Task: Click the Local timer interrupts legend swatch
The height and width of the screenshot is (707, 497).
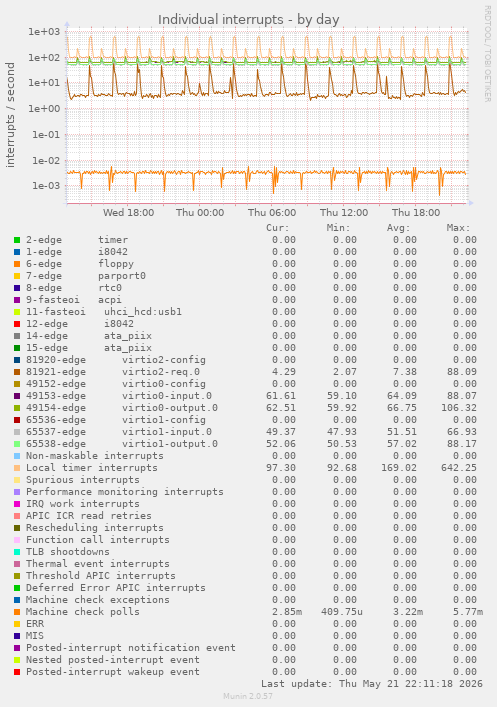Action: tap(17, 468)
